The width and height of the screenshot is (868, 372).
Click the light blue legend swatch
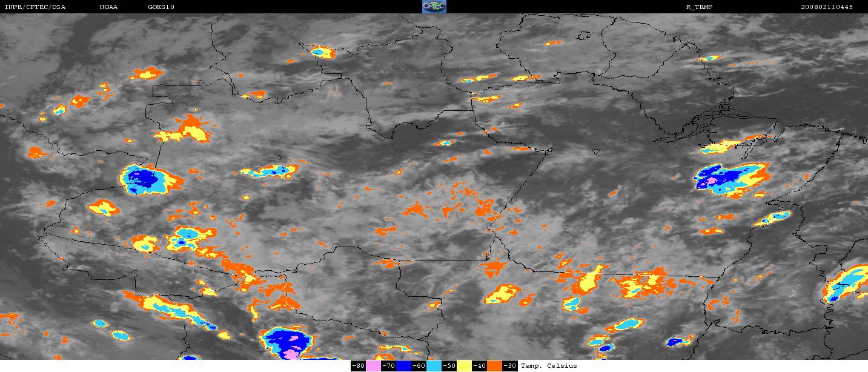434,366
